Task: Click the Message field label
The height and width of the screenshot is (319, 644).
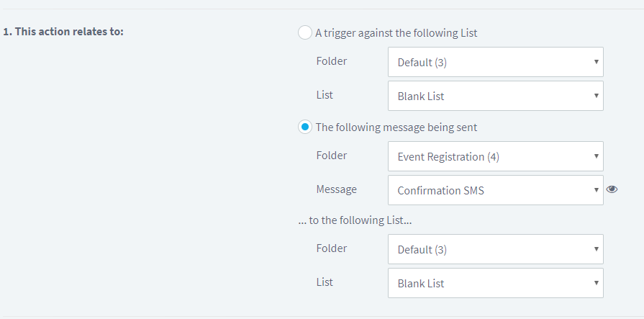Action: [336, 189]
